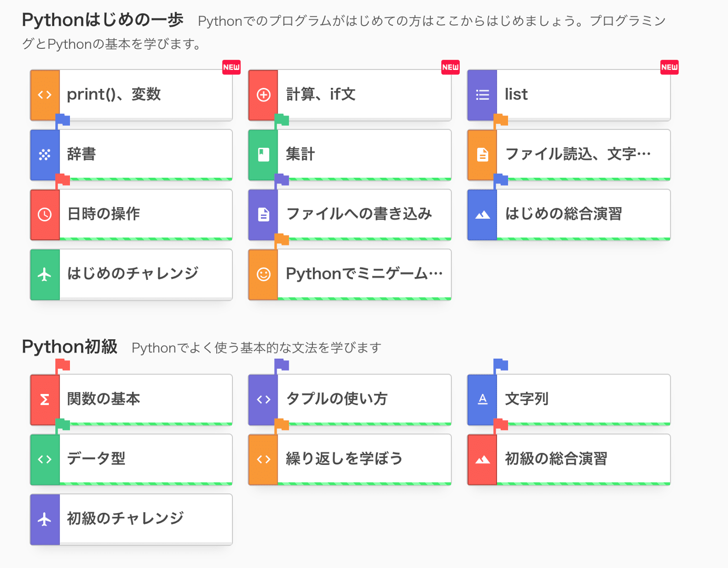Image resolution: width=728 pixels, height=568 pixels.
Task: Open the 繰り返しを学ぼう lesson
Action: point(350,460)
